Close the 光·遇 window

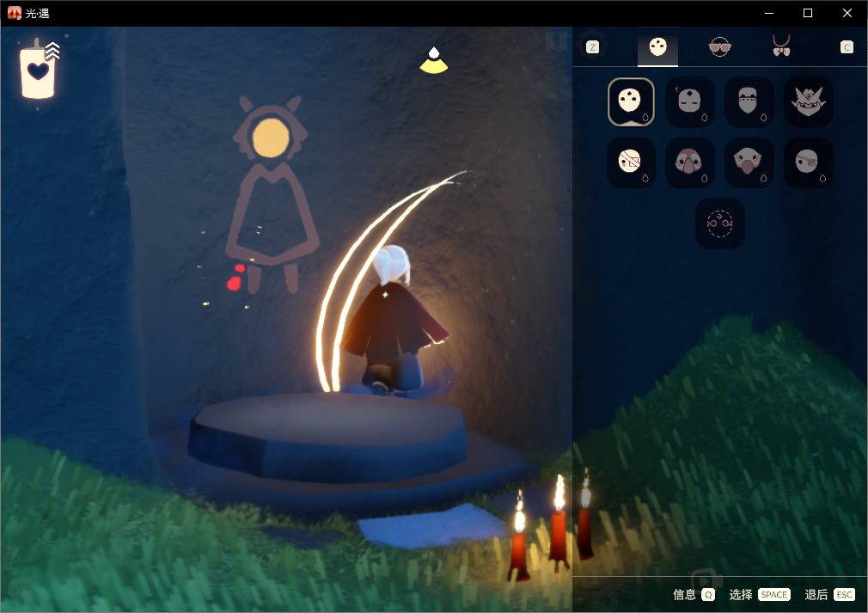[x=847, y=13]
